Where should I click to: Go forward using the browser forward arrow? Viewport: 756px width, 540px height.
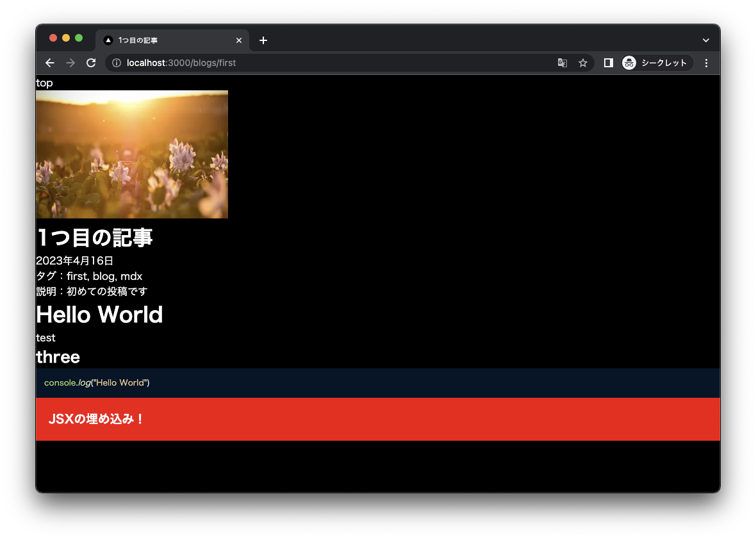70,63
